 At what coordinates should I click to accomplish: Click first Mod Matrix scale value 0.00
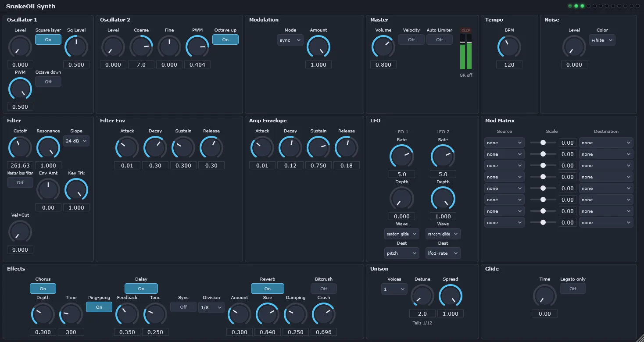tap(568, 142)
